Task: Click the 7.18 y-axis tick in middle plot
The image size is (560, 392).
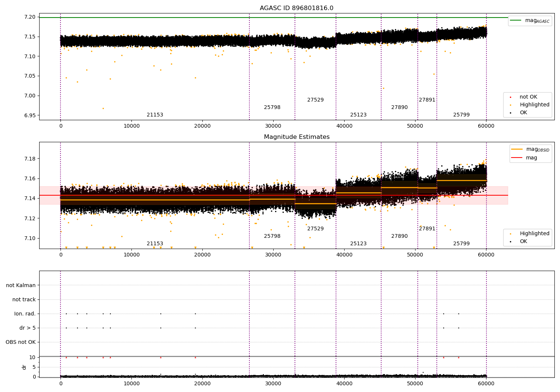Action: pos(30,159)
